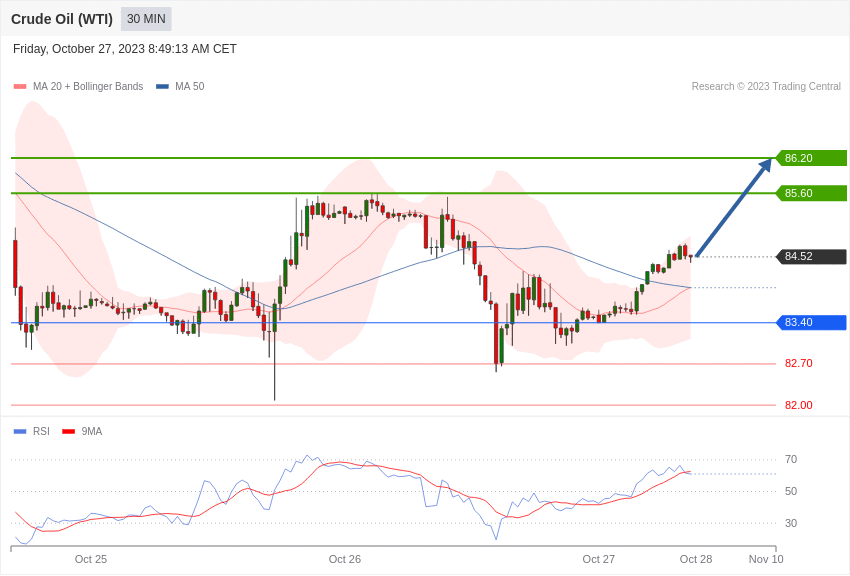This screenshot has width=850, height=576.
Task: Click the red MA 20 + Bollinger Bands legend swatch
Action: 20,87
